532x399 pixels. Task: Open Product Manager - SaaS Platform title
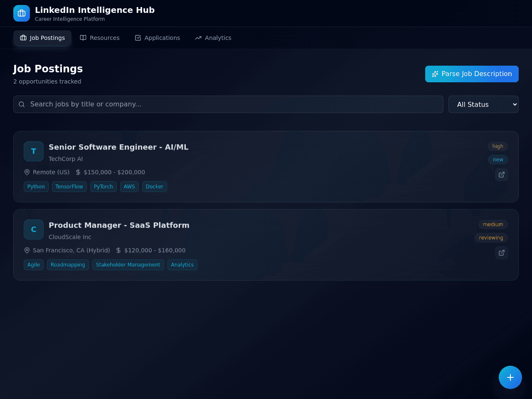point(119,225)
